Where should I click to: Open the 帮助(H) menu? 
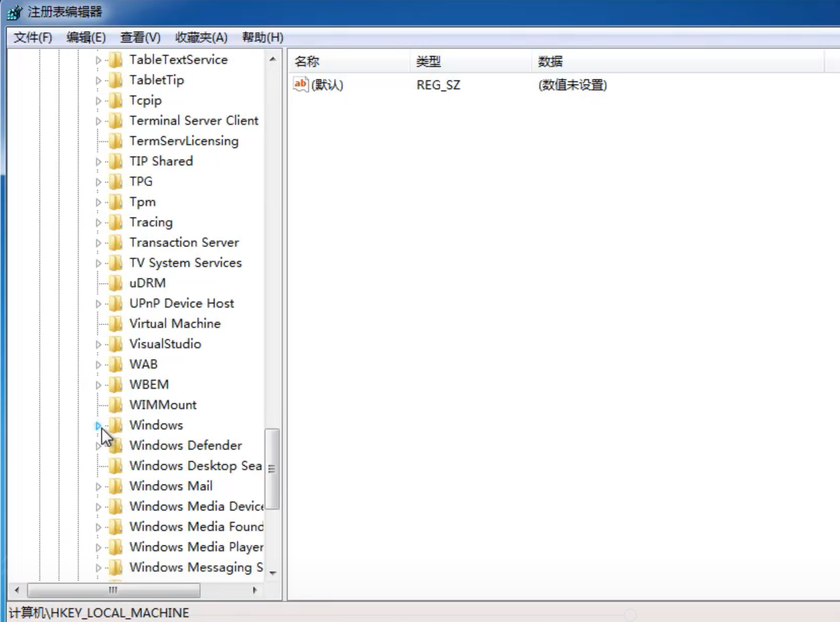pos(261,37)
